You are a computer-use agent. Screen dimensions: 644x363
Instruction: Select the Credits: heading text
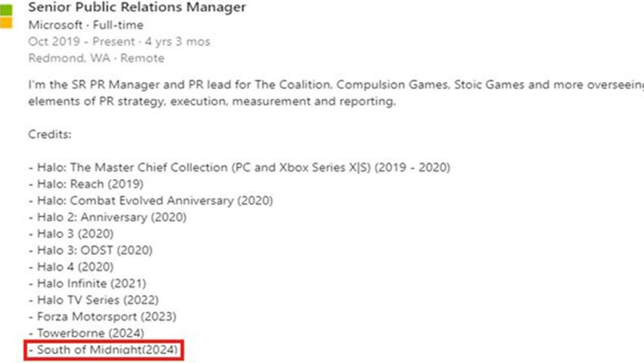(49, 134)
